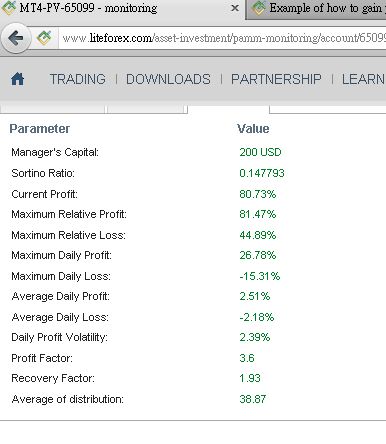The height and width of the screenshot is (444, 386).
Task: Click in the liteforex.com URL address field
Action: point(223,38)
